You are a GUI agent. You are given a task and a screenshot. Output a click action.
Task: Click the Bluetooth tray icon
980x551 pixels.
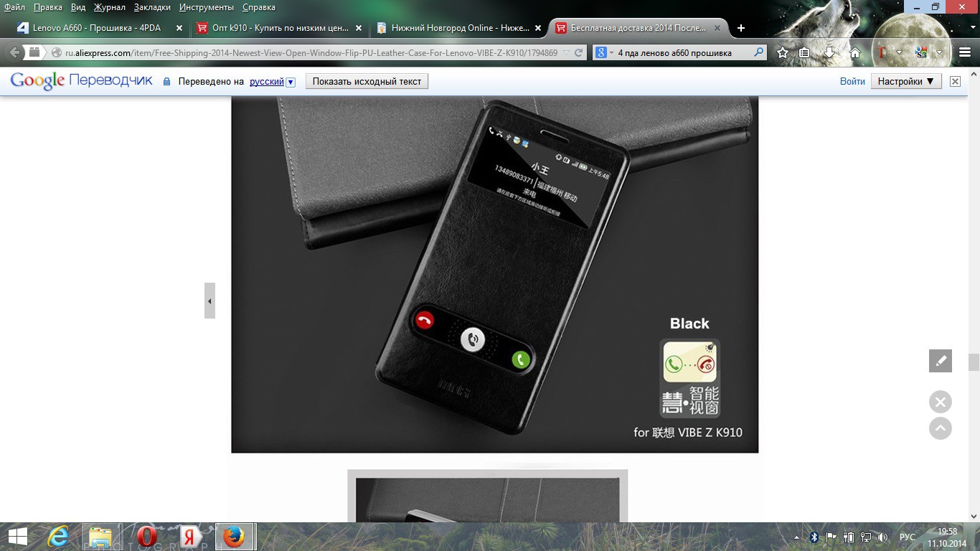tap(814, 537)
